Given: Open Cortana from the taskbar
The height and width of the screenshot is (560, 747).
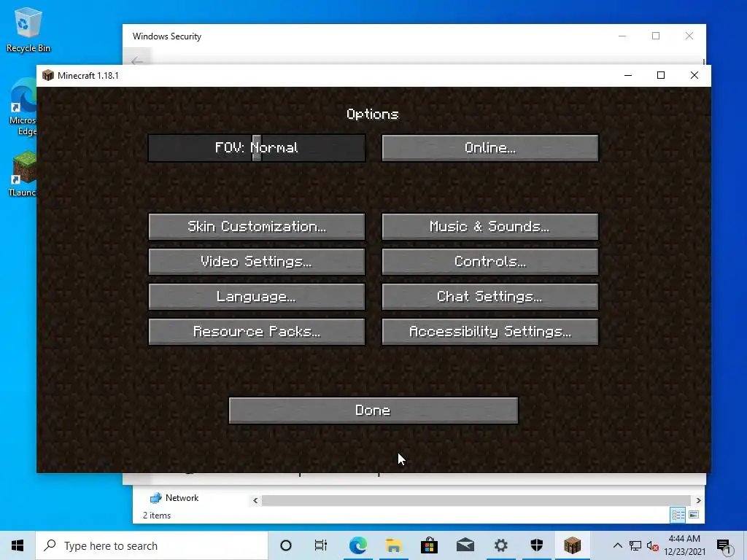Looking at the screenshot, I should click(286, 545).
